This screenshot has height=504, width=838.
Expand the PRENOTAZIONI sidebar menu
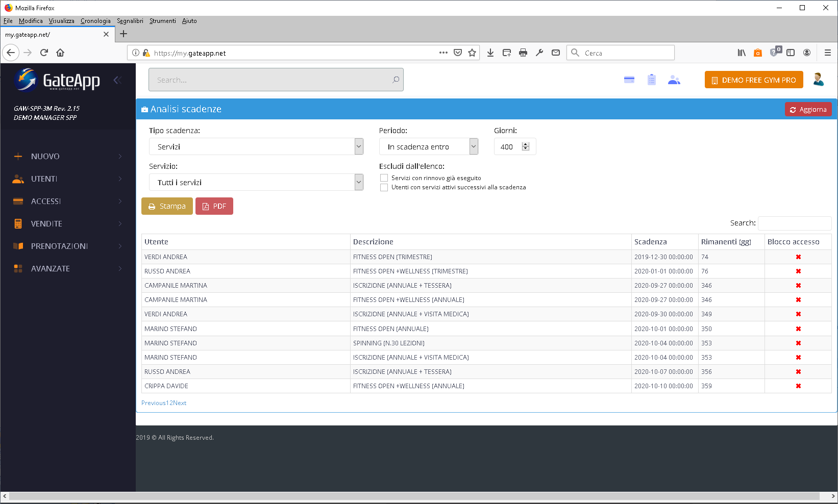click(x=68, y=246)
